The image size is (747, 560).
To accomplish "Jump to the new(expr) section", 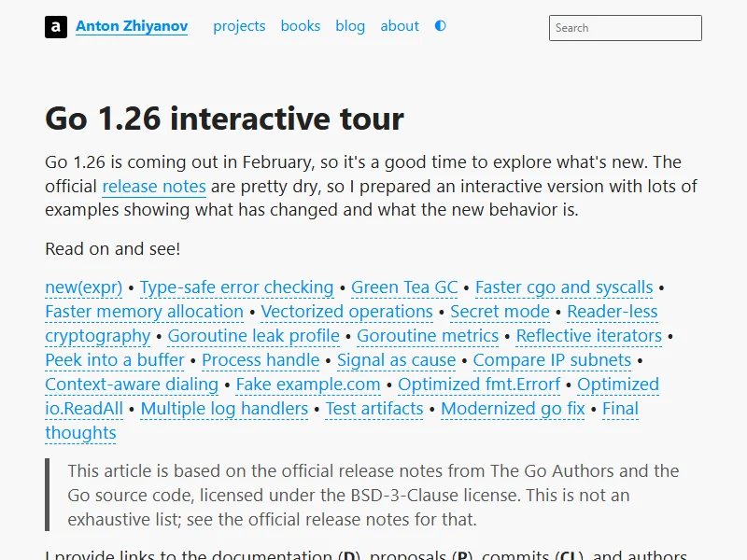I will pos(83,287).
